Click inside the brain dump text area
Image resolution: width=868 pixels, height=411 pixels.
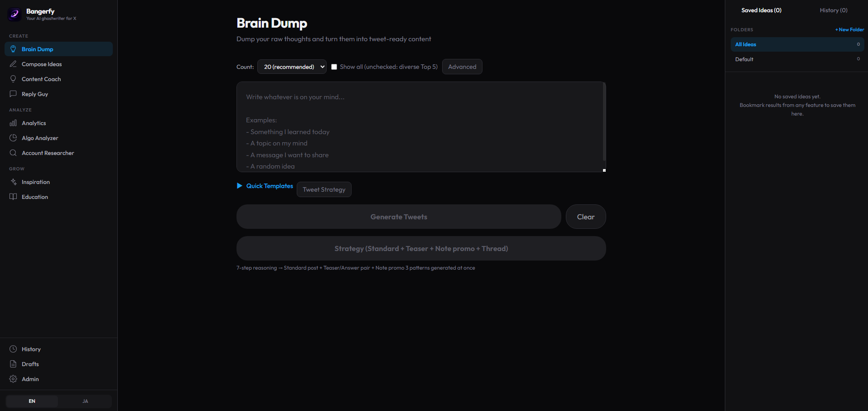click(x=420, y=127)
